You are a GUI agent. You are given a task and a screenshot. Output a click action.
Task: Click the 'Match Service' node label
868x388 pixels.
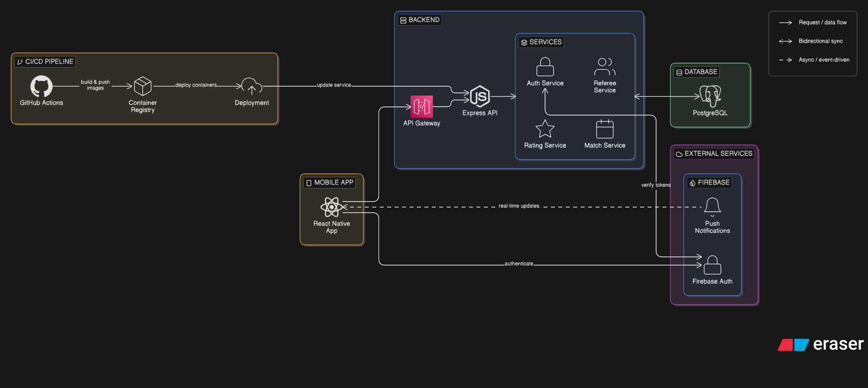pos(605,145)
